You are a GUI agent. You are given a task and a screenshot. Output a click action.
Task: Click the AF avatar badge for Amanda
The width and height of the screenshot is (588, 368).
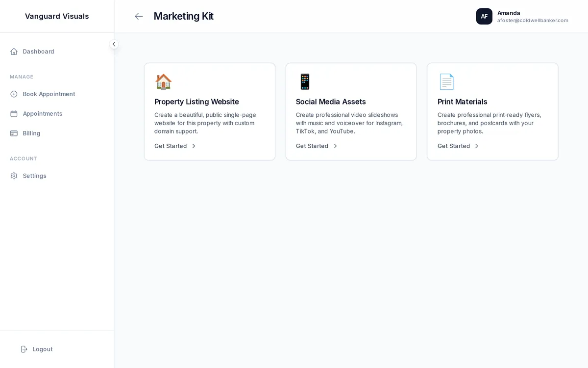[484, 16]
